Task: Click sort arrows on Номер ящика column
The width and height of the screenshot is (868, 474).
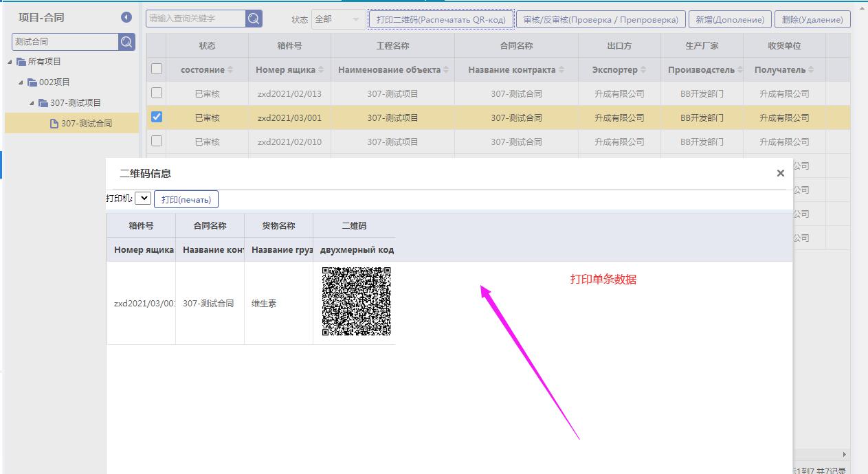Action: [x=321, y=70]
